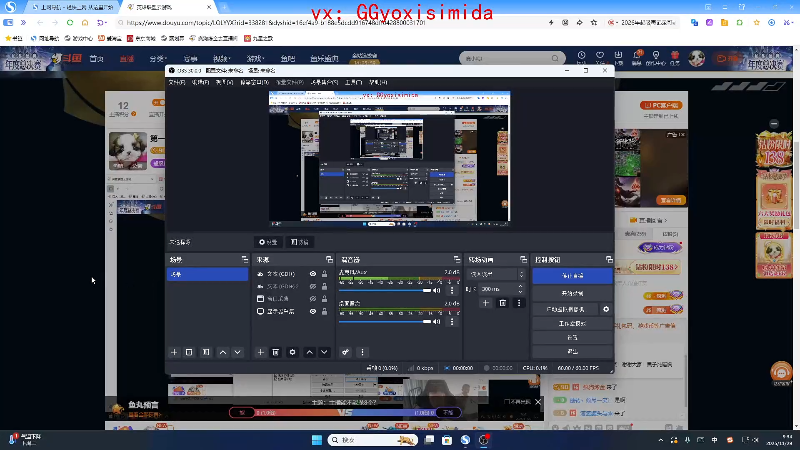The height and width of the screenshot is (450, 800).
Task: Click the highlighted blue streaming button in Controls
Action: [572, 276]
